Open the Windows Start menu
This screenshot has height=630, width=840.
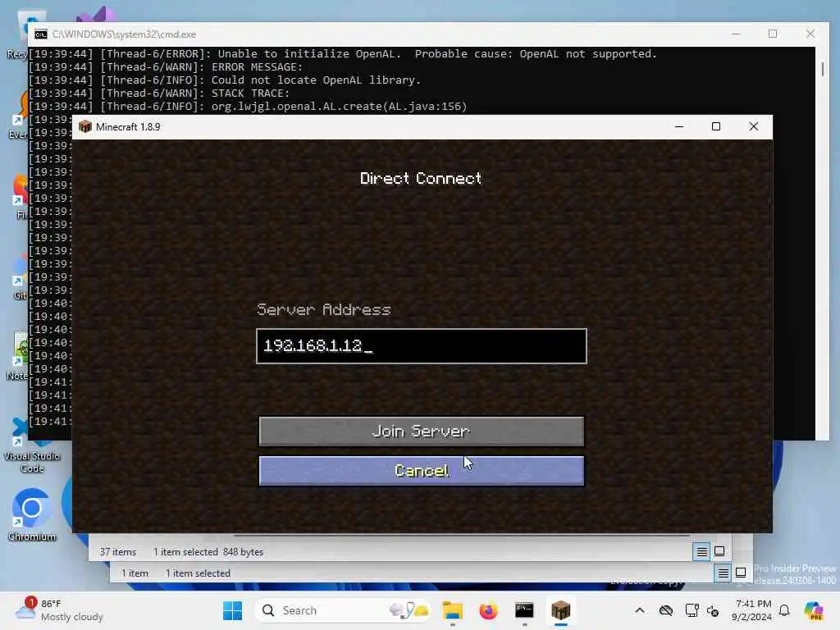point(232,610)
